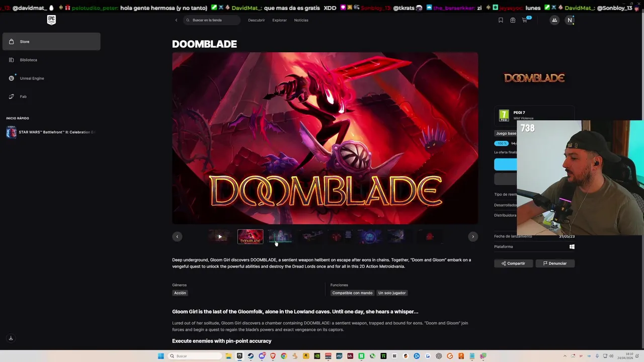Select Fab in the sidebar
The height and width of the screenshot is (362, 644).
click(x=51, y=97)
